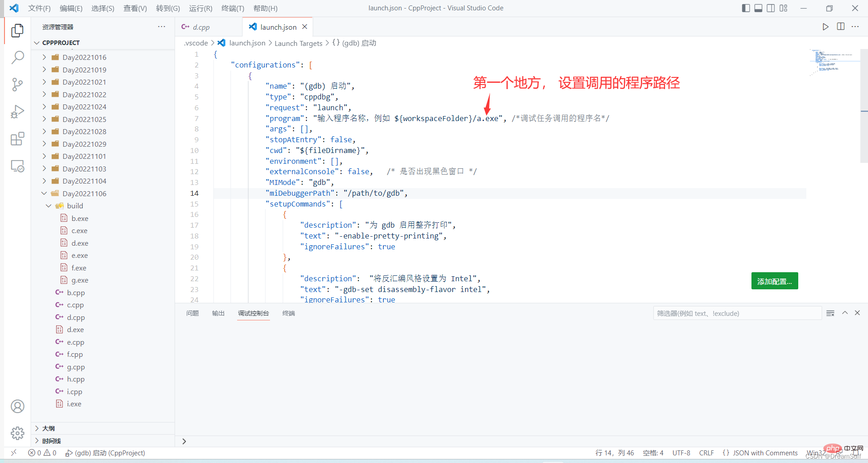Open the Remote Explorer view
This screenshot has height=463, width=868.
point(18,166)
